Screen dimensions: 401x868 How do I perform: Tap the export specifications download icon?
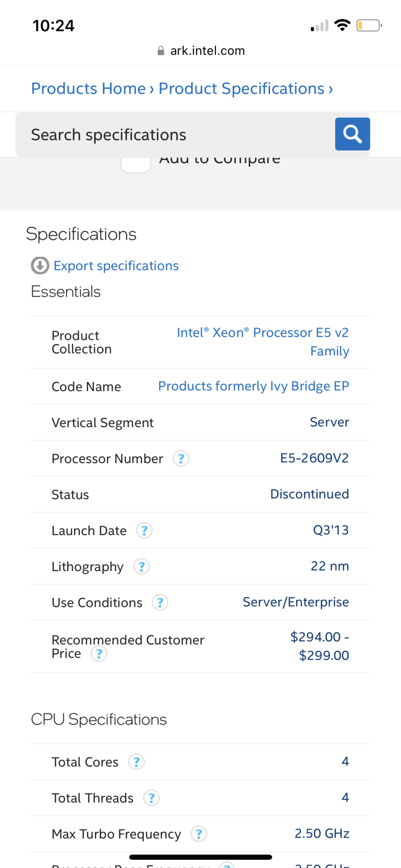[40, 266]
